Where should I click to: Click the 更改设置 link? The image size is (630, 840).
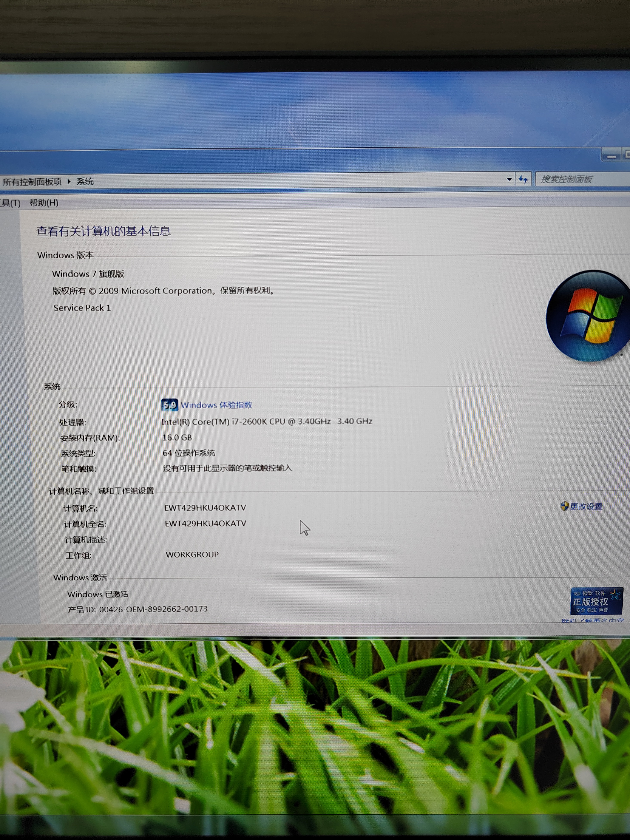click(x=586, y=506)
